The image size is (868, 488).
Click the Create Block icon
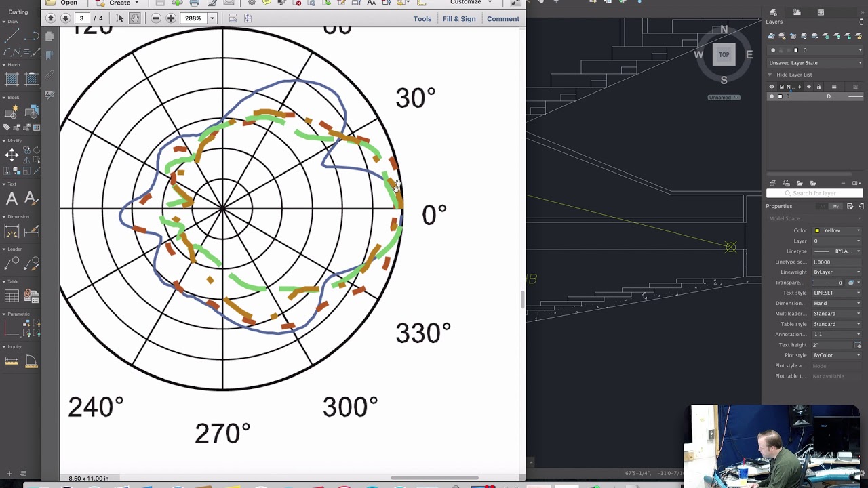(12, 112)
